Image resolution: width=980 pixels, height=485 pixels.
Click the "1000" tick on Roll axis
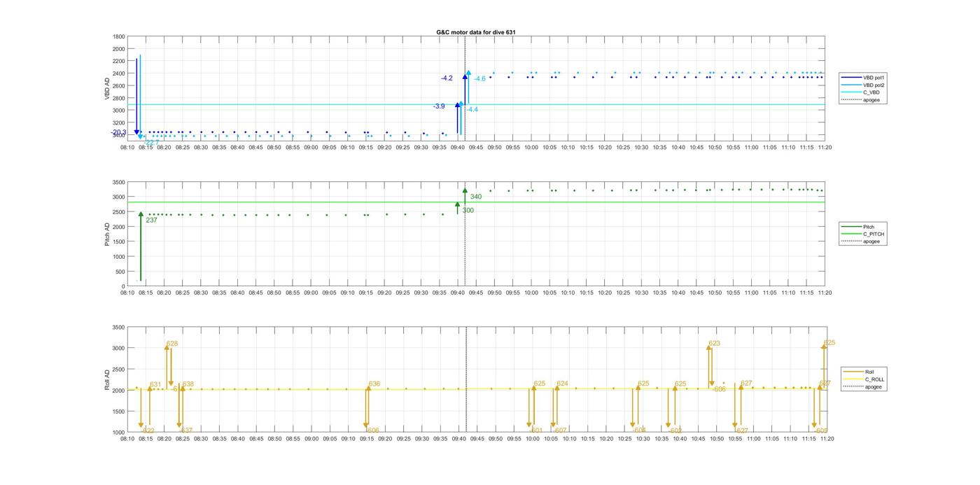(x=119, y=433)
